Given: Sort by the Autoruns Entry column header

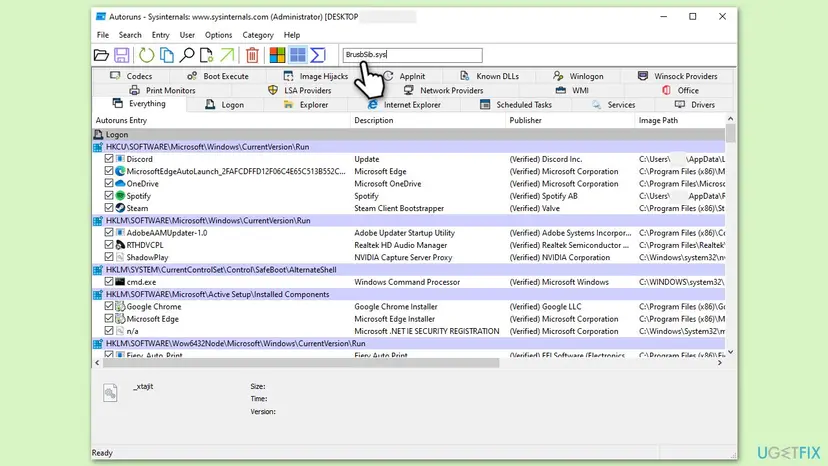Looking at the screenshot, I should coord(222,120).
